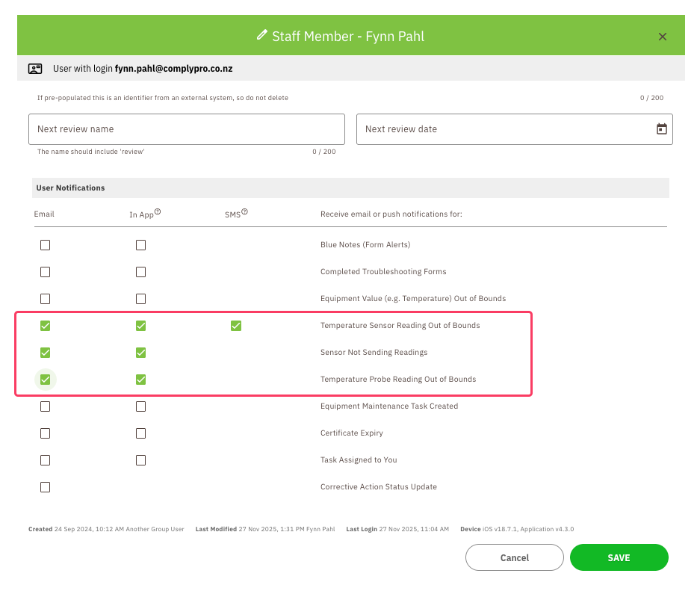The height and width of the screenshot is (594, 700).
Task: Focus the Next review date field
Action: pos(514,129)
